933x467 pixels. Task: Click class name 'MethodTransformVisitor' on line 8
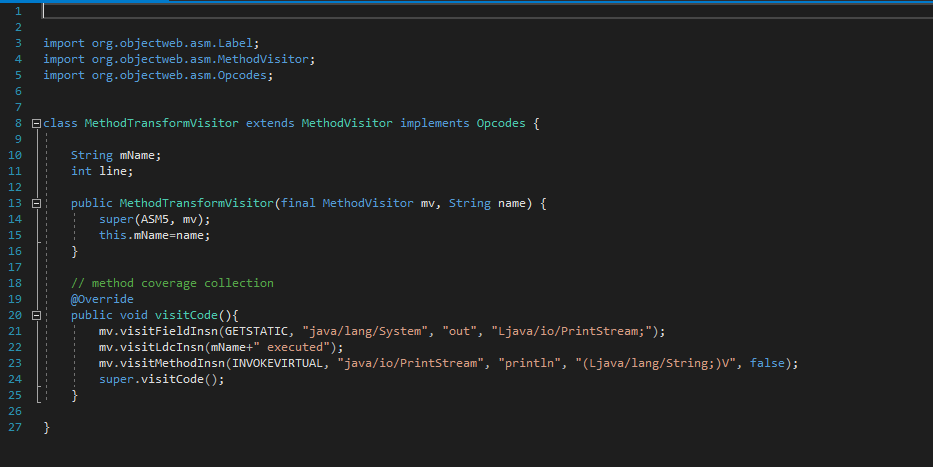point(161,123)
